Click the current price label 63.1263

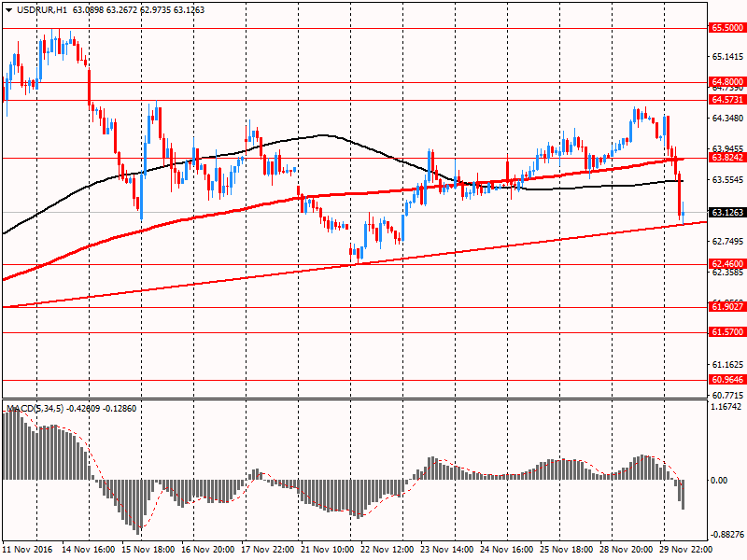pos(727,213)
